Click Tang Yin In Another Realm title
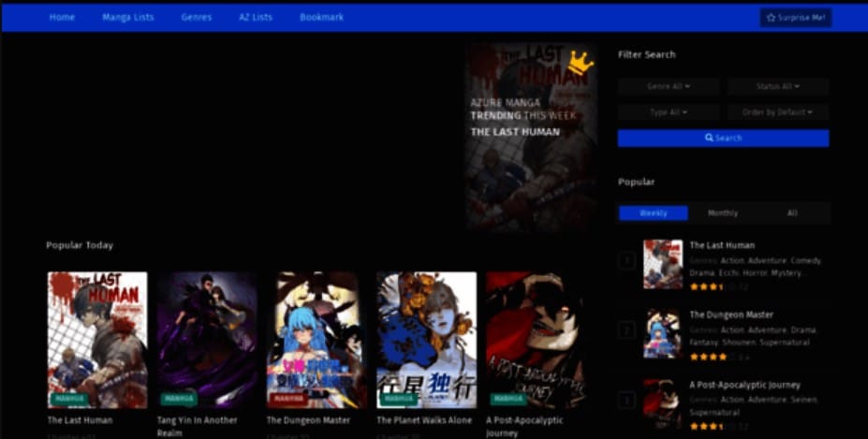Image resolution: width=868 pixels, height=439 pixels. [x=197, y=426]
